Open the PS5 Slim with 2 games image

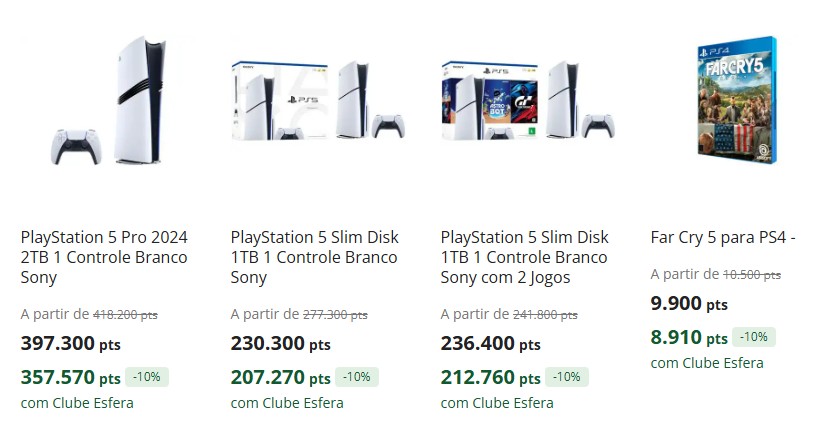(528, 102)
